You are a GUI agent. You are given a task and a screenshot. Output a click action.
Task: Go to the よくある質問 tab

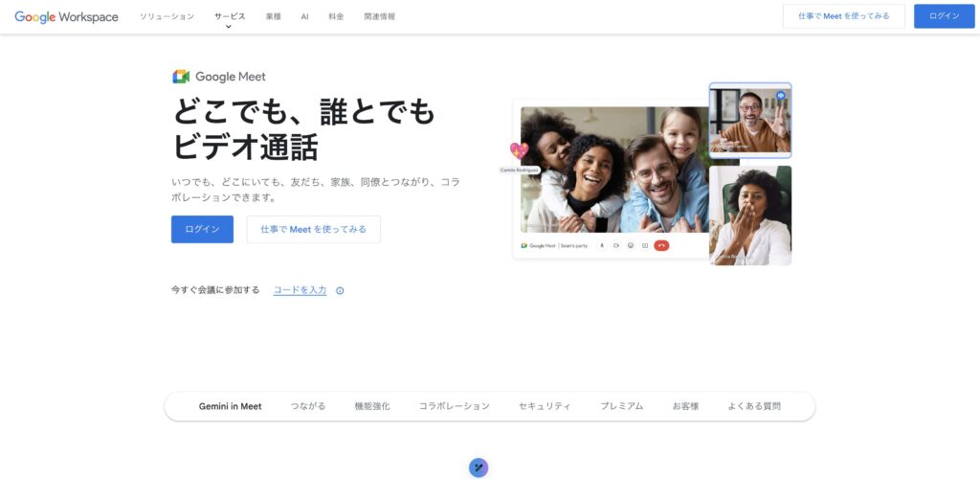[x=753, y=406]
